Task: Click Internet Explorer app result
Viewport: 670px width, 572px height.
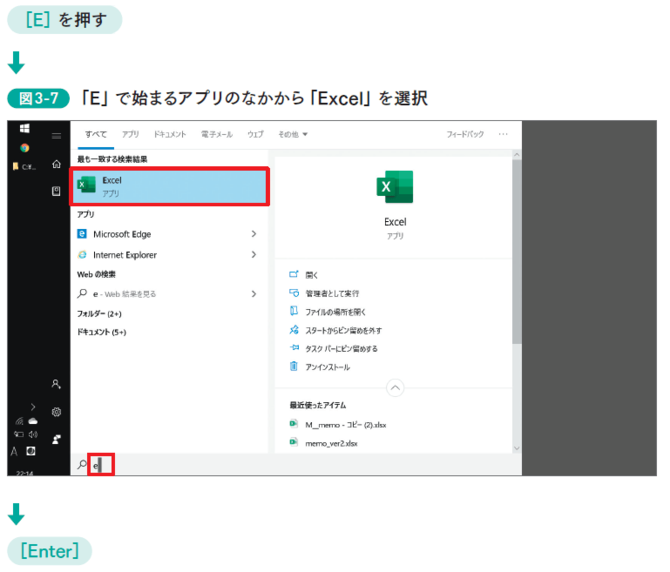Action: (170, 255)
